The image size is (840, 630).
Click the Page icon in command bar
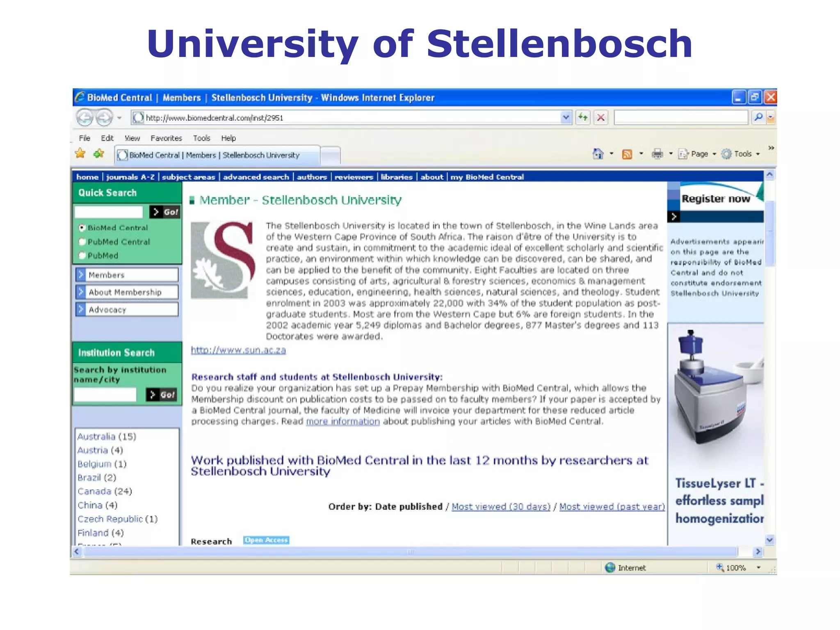click(683, 154)
